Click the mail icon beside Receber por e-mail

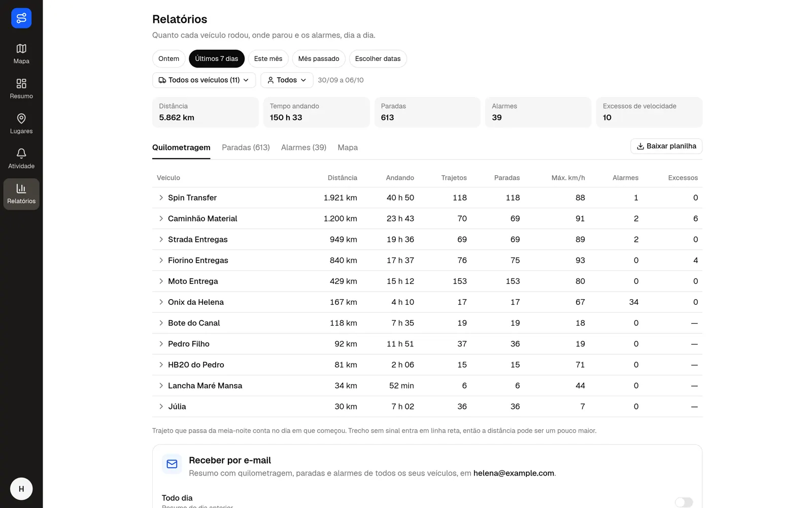[x=172, y=464]
